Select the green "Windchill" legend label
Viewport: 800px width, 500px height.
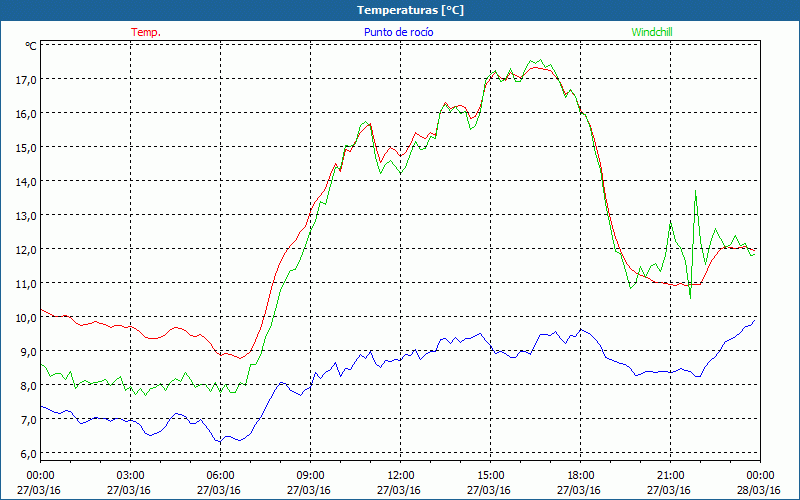point(652,32)
